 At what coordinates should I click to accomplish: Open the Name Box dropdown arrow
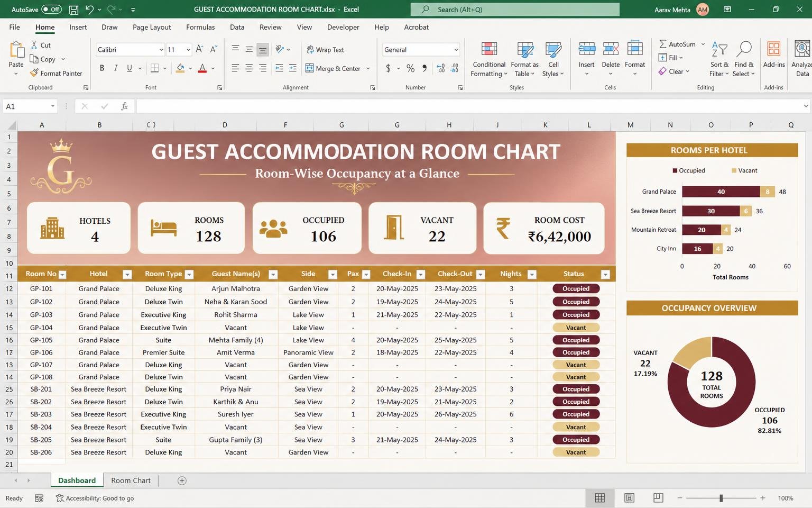coord(52,106)
